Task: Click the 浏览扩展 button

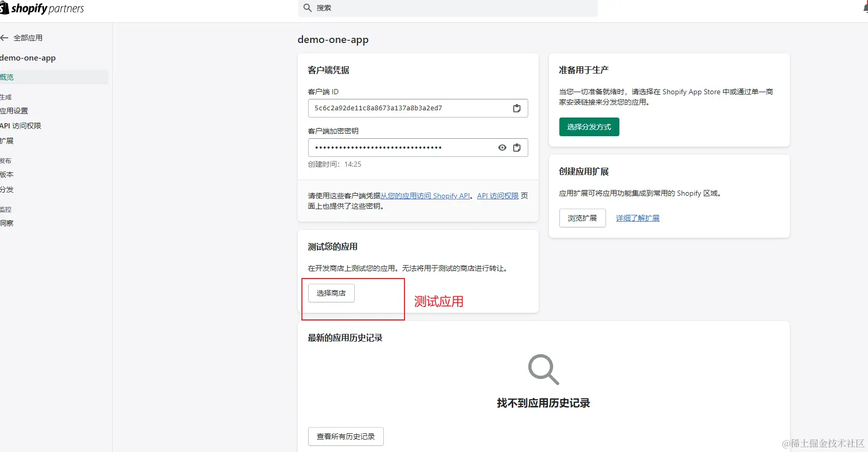Action: pos(583,218)
